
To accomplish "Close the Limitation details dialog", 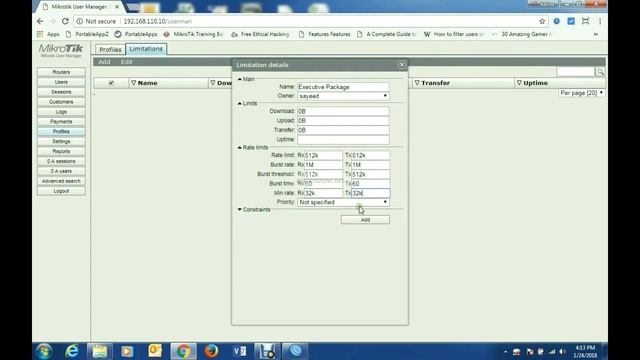I will 402,65.
